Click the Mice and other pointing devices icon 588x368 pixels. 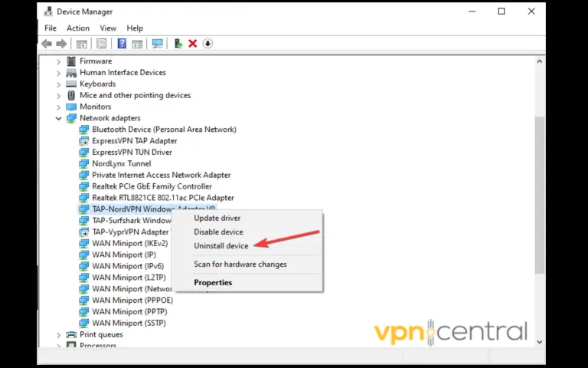(x=71, y=95)
